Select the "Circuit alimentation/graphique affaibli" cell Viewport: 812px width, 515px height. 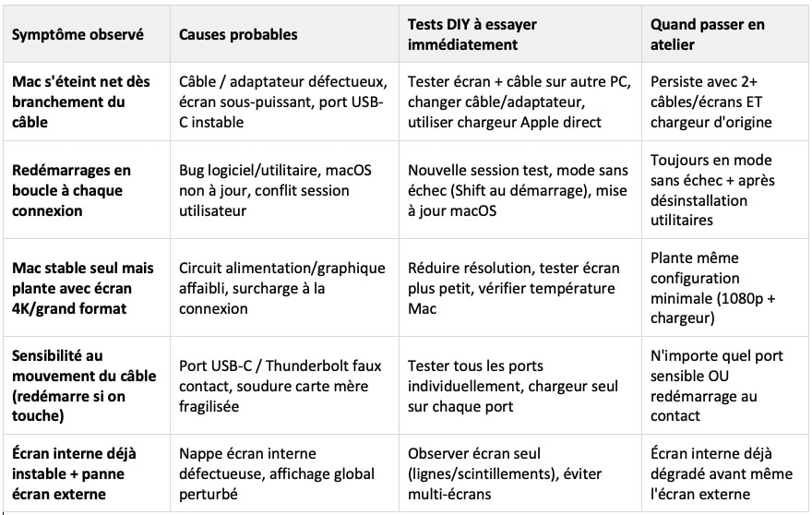(x=282, y=288)
